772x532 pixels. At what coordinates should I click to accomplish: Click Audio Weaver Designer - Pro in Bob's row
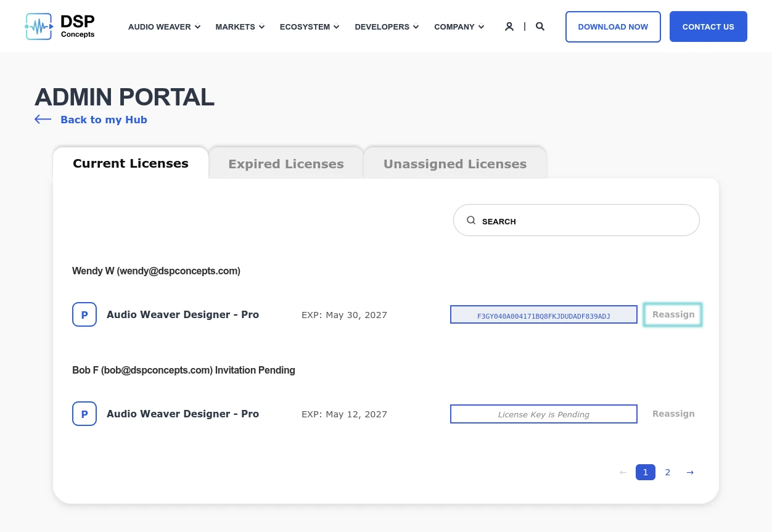coord(183,414)
